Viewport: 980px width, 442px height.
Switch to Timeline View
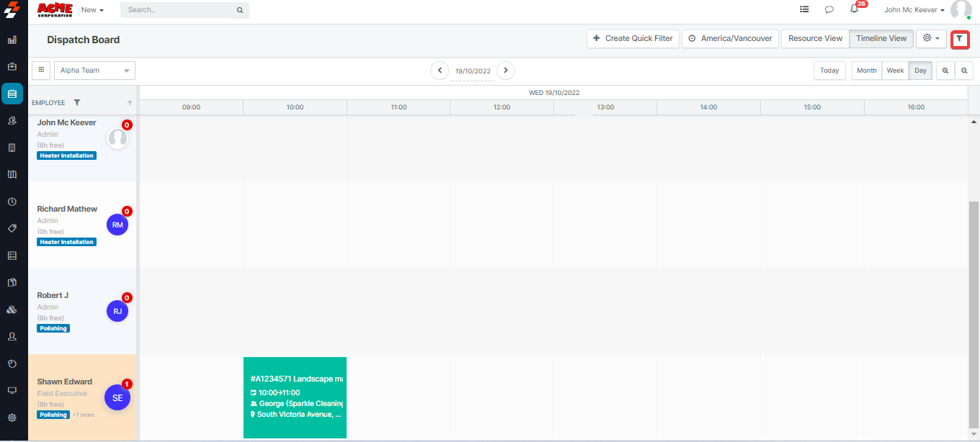click(x=881, y=39)
